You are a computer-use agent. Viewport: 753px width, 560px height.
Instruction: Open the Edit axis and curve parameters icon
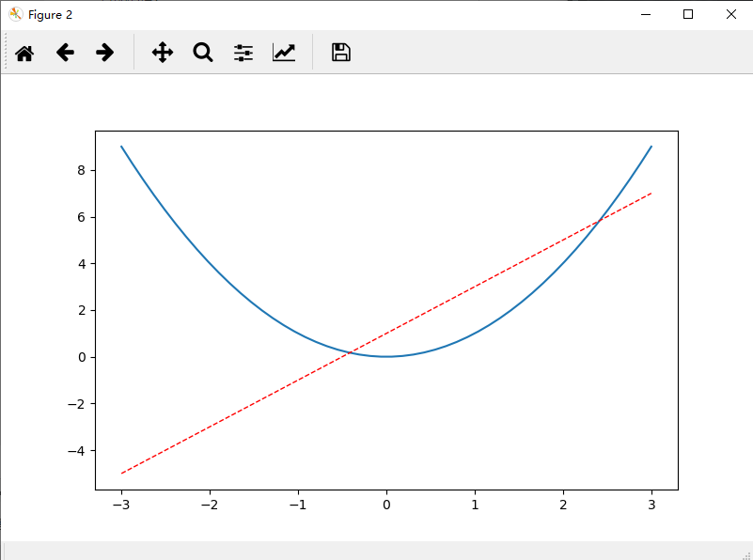tap(284, 53)
